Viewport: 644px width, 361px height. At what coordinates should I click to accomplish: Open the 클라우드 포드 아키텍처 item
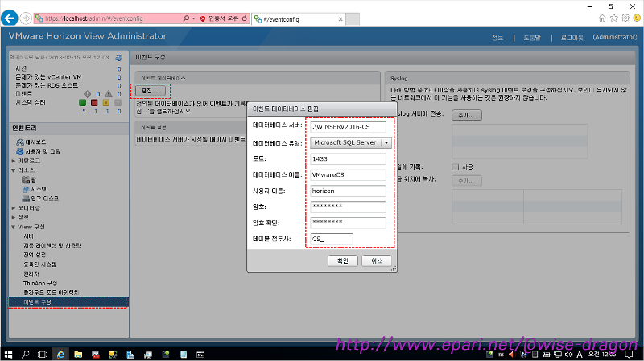(x=51, y=293)
